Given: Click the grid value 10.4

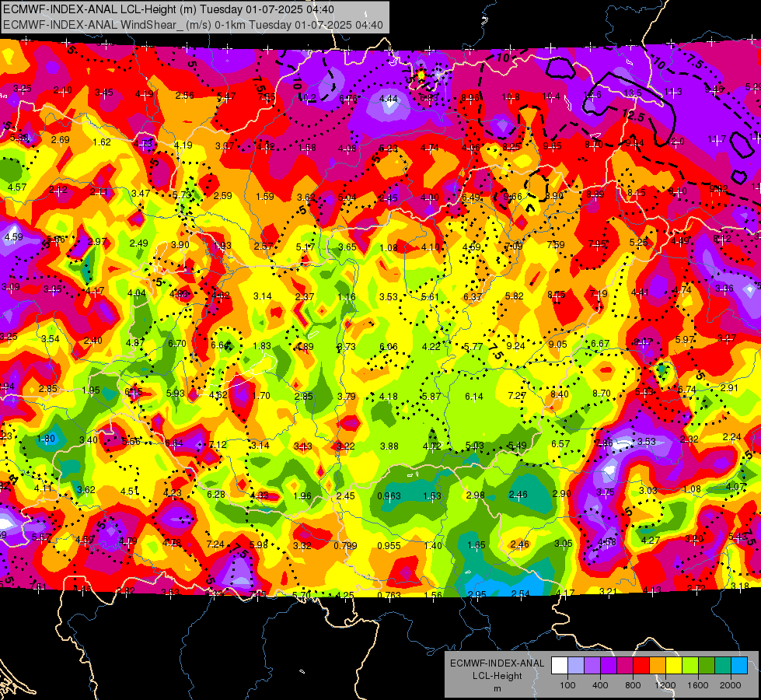Looking at the screenshot, I should 551,96.
